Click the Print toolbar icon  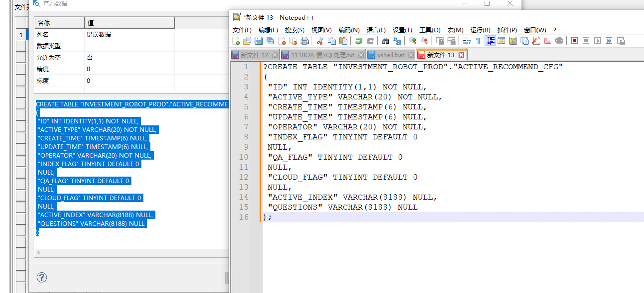pos(304,41)
